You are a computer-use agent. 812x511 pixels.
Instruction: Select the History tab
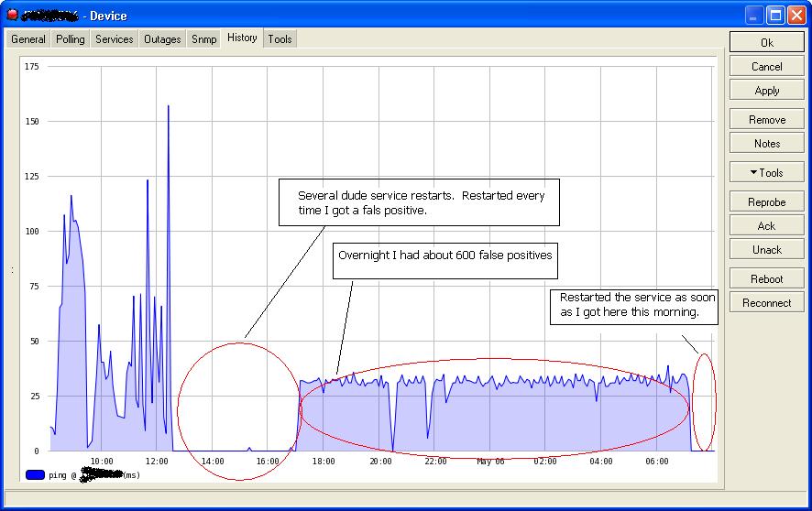tap(242, 38)
